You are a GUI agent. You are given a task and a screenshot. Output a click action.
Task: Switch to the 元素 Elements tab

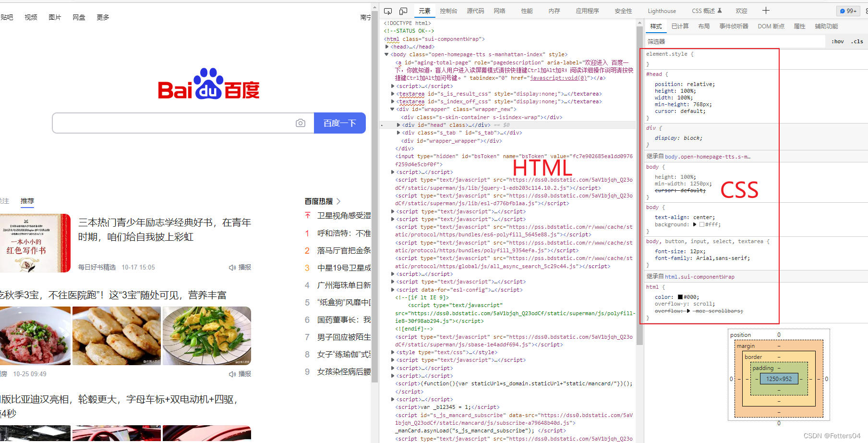[424, 11]
